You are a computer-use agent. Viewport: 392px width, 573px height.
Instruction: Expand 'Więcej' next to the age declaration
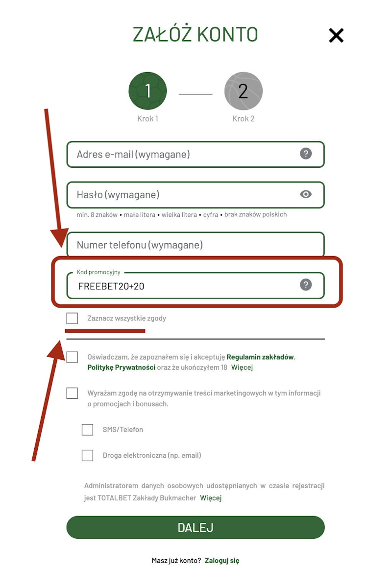click(242, 367)
